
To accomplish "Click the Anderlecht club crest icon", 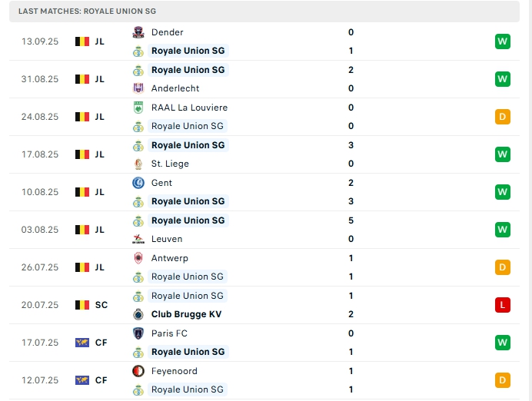I will (x=138, y=88).
